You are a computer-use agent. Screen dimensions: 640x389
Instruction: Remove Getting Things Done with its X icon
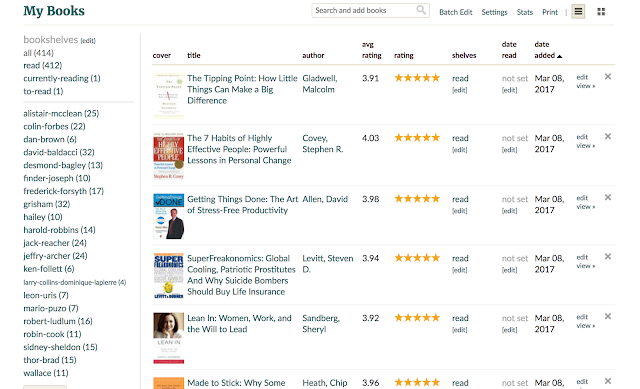pyautogui.click(x=608, y=198)
